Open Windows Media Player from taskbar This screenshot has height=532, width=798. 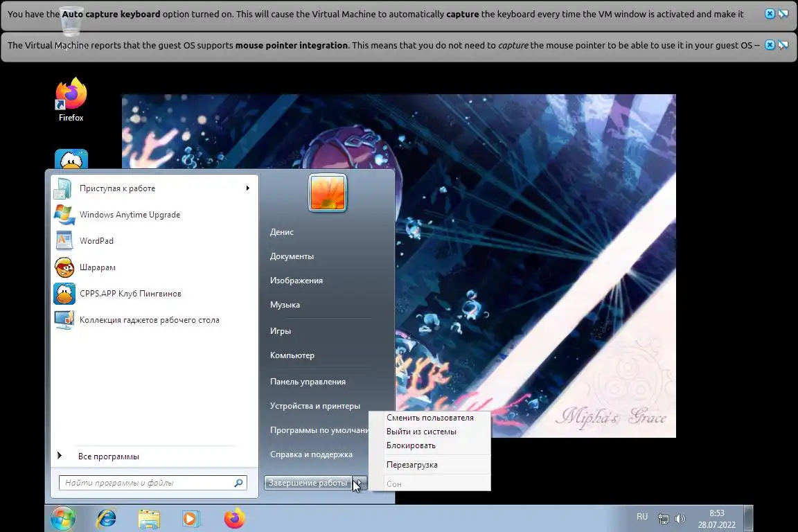191,519
